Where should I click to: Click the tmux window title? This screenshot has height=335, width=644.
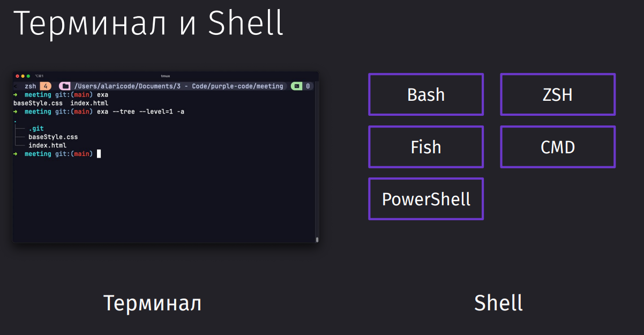click(166, 76)
